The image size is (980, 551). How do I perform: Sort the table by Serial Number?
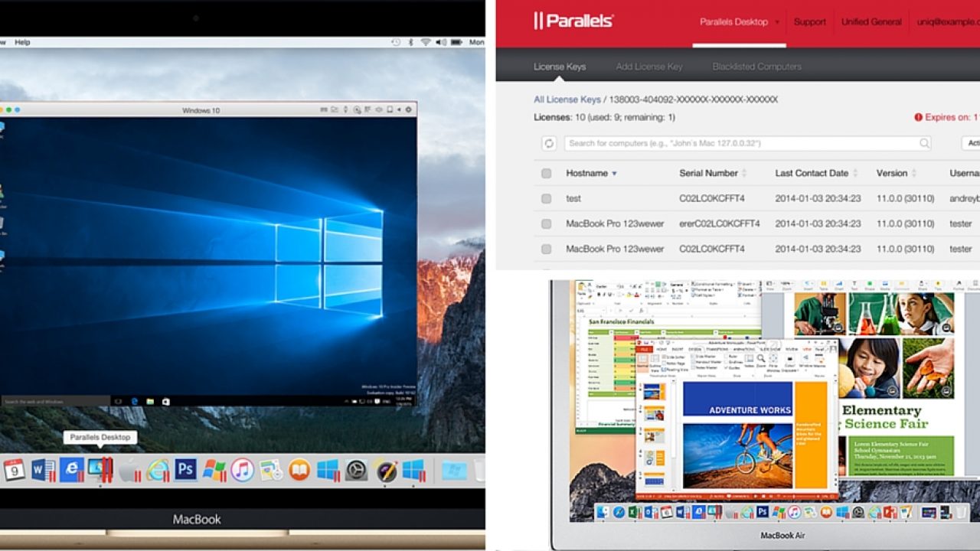coord(713,173)
